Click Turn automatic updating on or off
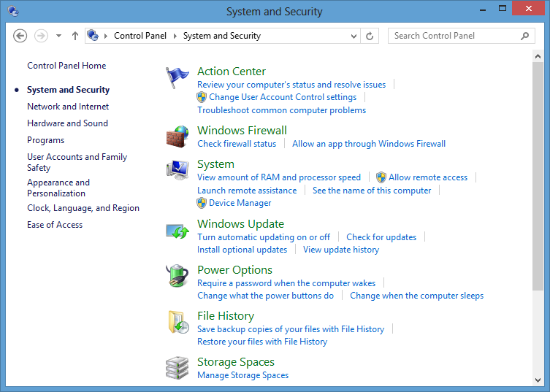This screenshot has height=392, width=550. (x=264, y=237)
